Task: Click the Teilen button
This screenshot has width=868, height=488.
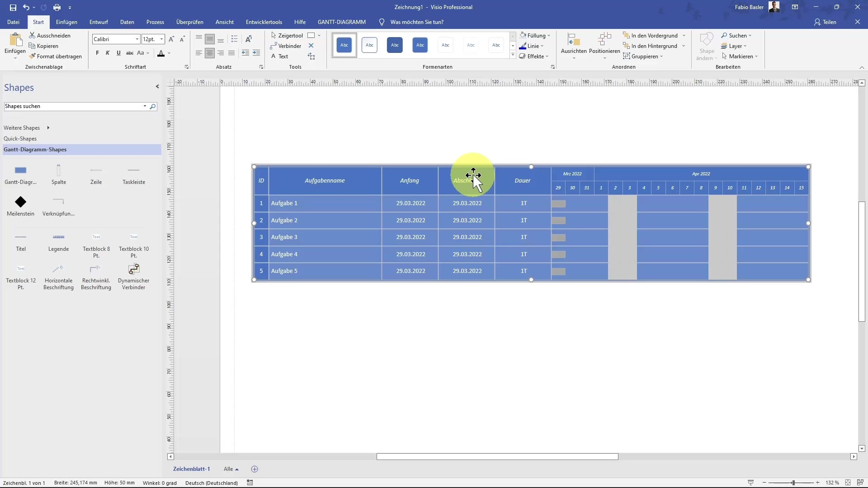Action: coord(826,22)
